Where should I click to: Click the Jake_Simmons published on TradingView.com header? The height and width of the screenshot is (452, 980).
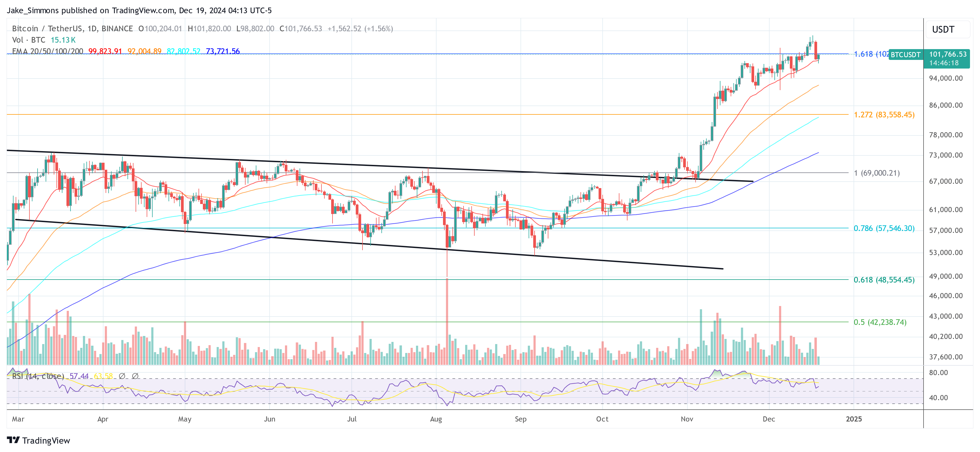click(139, 10)
